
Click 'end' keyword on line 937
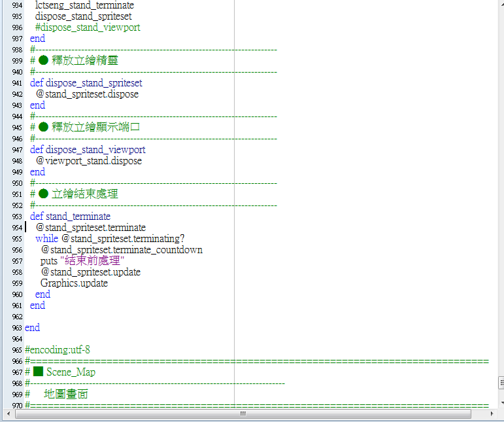[37, 39]
